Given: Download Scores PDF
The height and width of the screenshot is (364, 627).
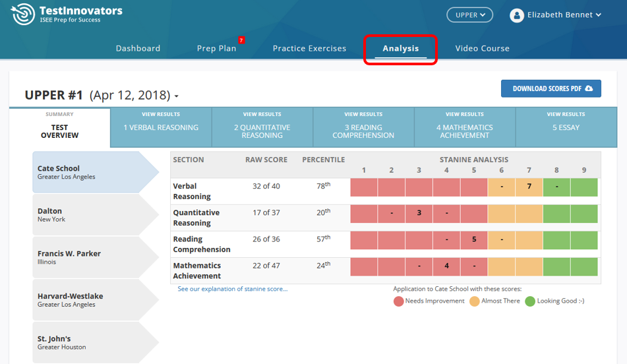Looking at the screenshot, I should coord(551,88).
